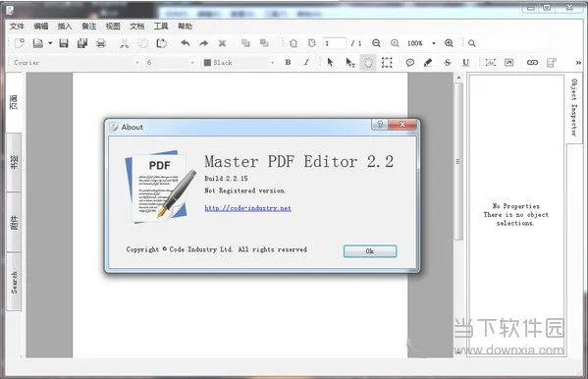The image size is (588, 379).
Task: Click the Redo arrow icon
Action: click(203, 43)
